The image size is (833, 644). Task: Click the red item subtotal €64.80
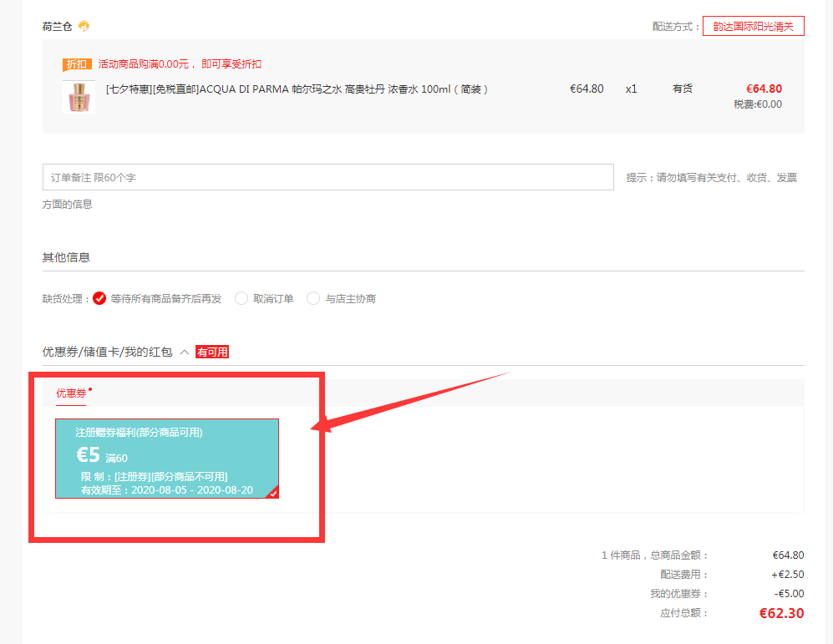point(764,89)
